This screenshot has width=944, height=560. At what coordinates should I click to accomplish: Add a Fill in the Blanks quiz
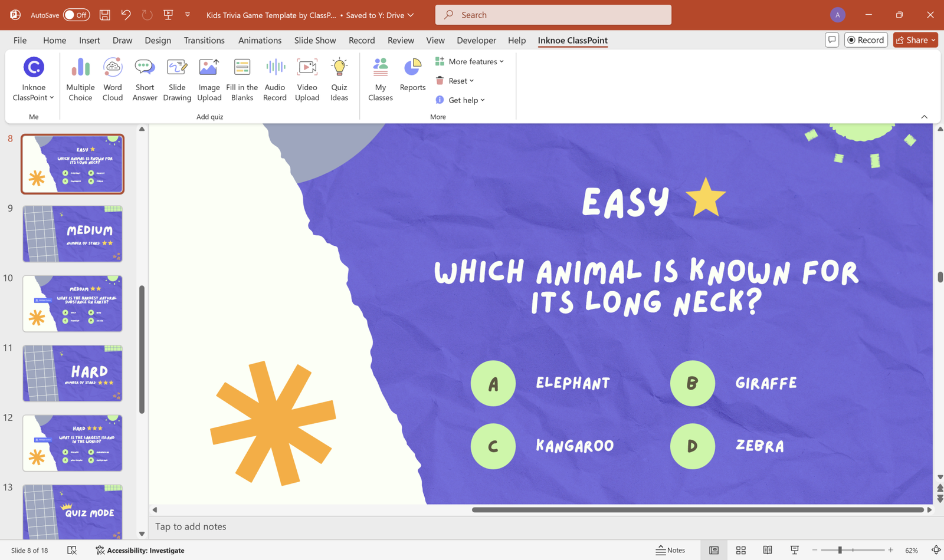[242, 78]
